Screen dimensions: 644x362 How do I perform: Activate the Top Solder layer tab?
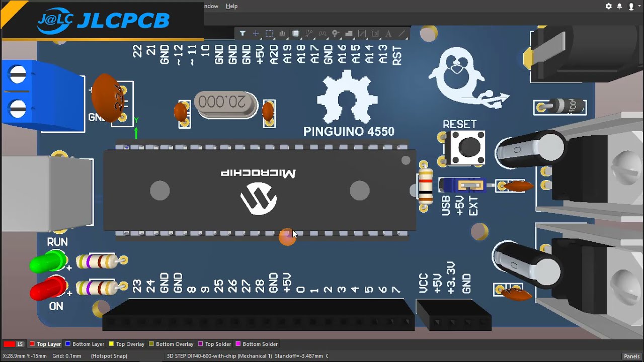(x=214, y=344)
